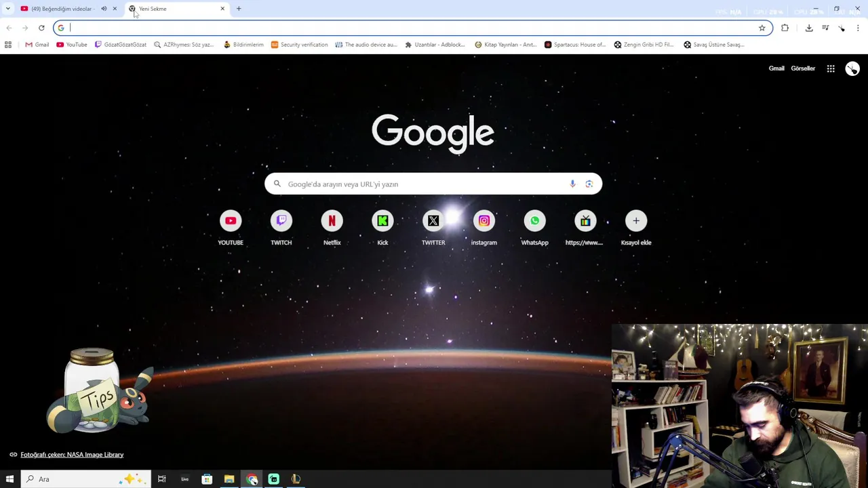
Task: Open the Bildirimlerim bookmark
Action: coord(243,45)
